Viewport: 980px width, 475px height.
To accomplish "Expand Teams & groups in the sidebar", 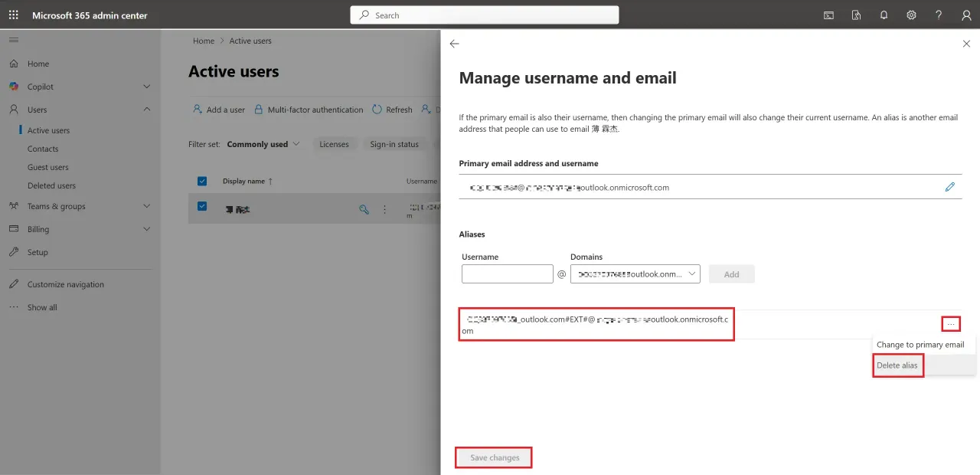I will pos(147,206).
